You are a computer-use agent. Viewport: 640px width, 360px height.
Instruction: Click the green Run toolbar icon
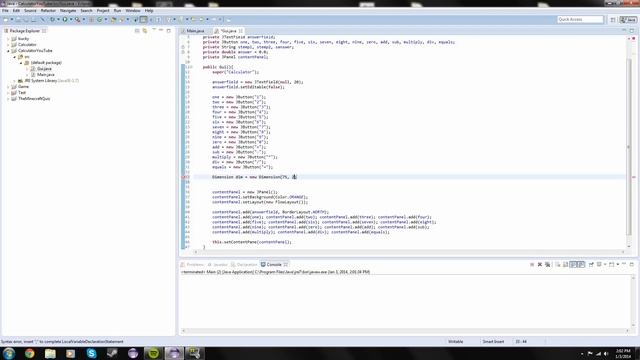(x=65, y=20)
